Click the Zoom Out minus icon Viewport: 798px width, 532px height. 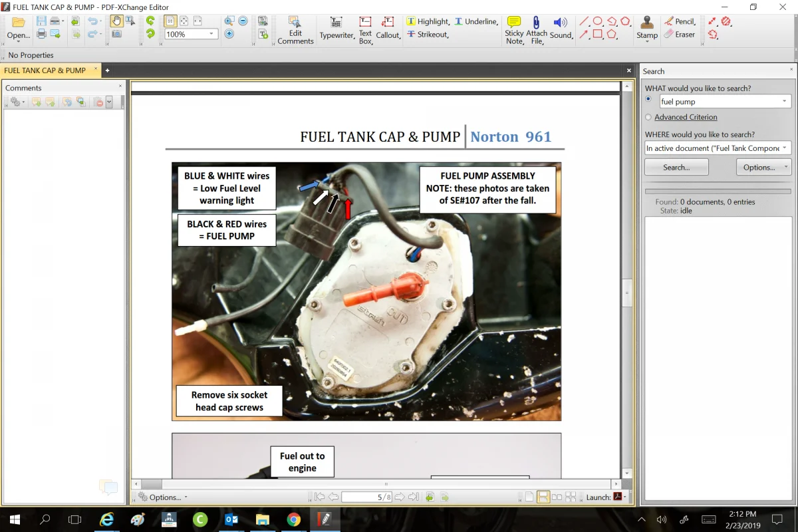[243, 21]
